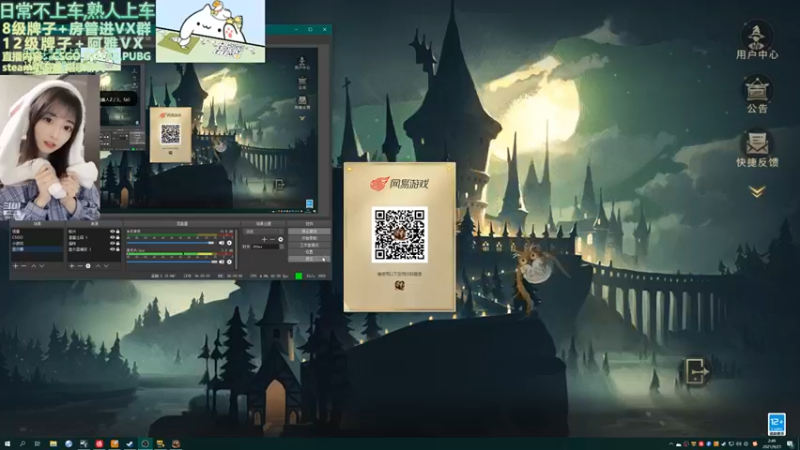This screenshot has width=800, height=450.
Task: Add a source with sources panel plus
Action: 71,266
